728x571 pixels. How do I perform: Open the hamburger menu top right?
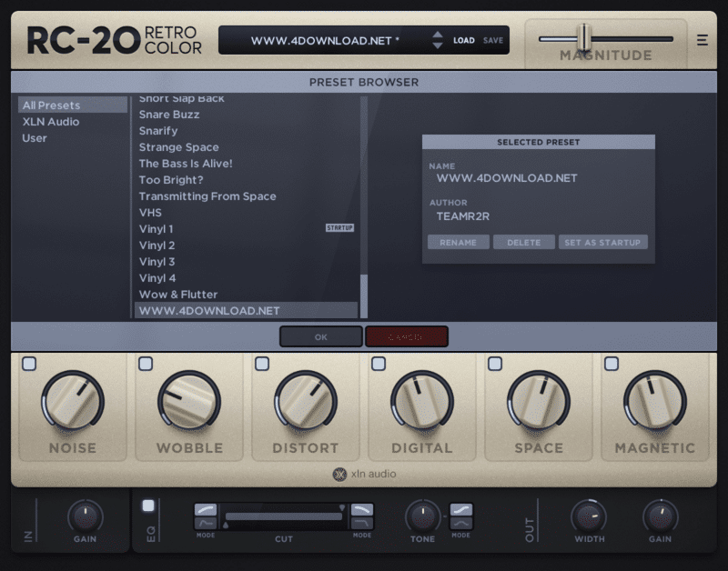pyautogui.click(x=702, y=40)
